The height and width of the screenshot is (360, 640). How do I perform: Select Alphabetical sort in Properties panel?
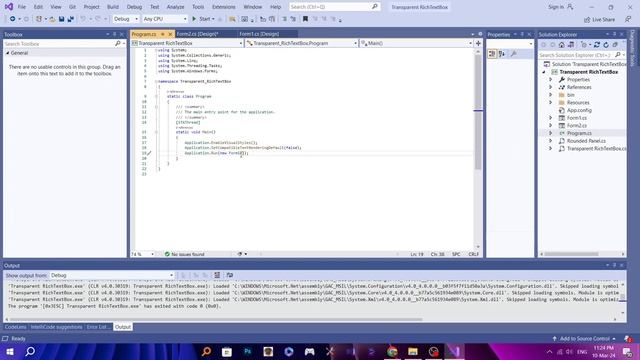[x=502, y=54]
